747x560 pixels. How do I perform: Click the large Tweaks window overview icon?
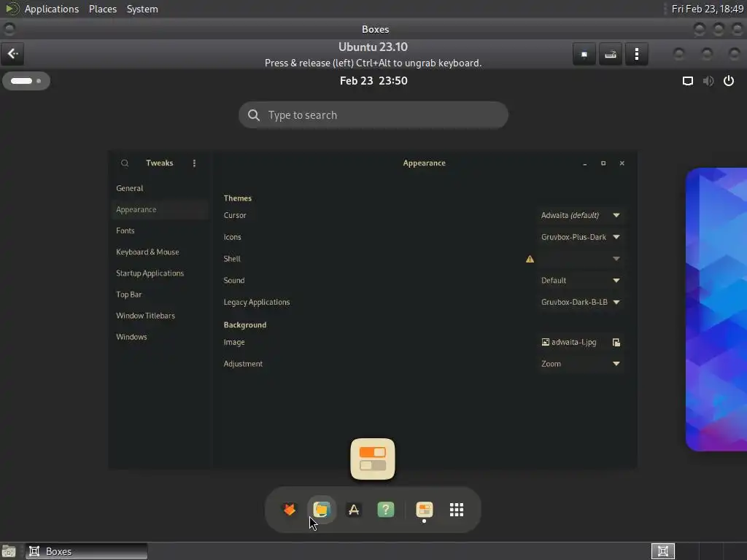(x=373, y=459)
